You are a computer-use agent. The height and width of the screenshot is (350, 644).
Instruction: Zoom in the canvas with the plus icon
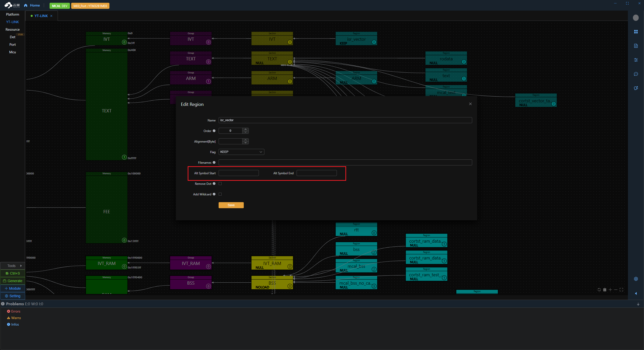point(610,290)
